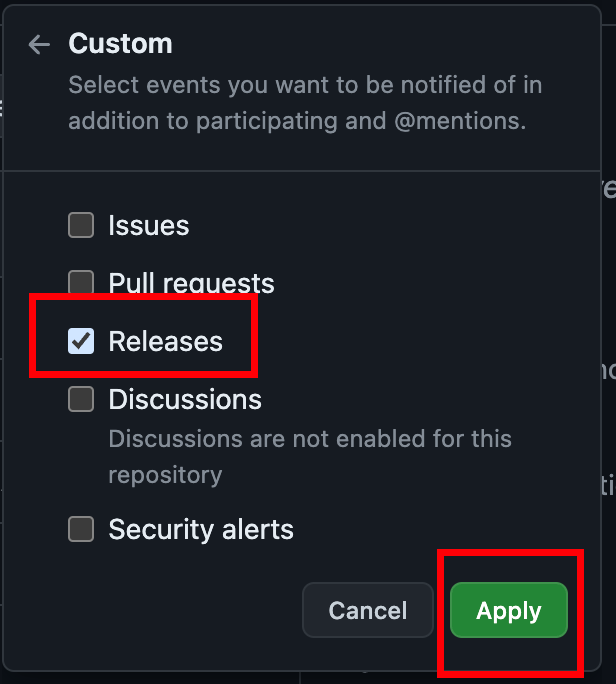Click the Discussions label text
Viewport: 616px width, 684px height.
tap(185, 399)
